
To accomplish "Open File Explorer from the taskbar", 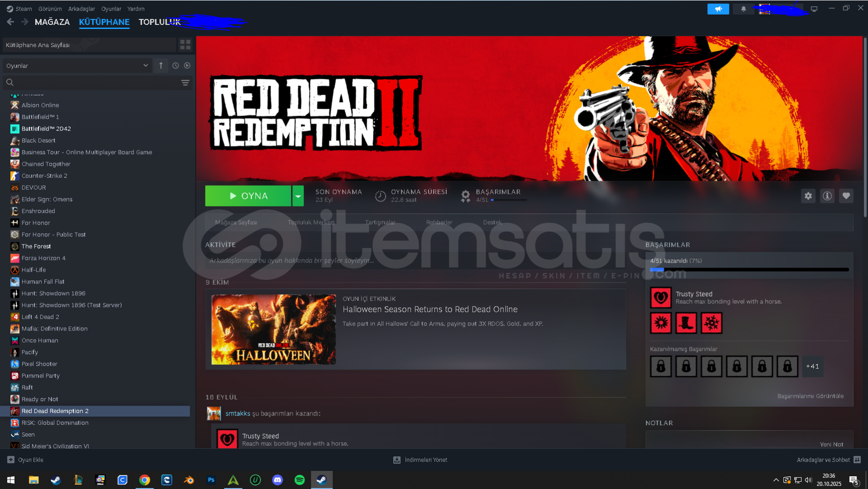I will [x=33, y=480].
